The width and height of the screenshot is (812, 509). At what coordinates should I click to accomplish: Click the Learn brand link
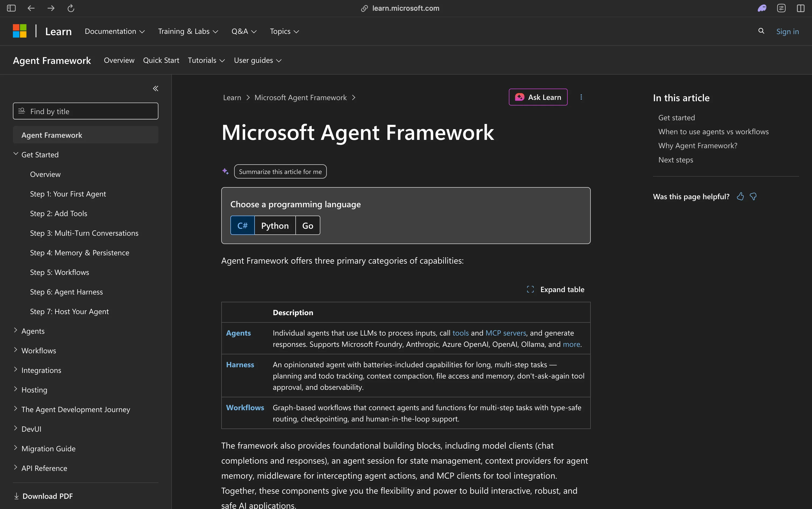click(x=58, y=31)
